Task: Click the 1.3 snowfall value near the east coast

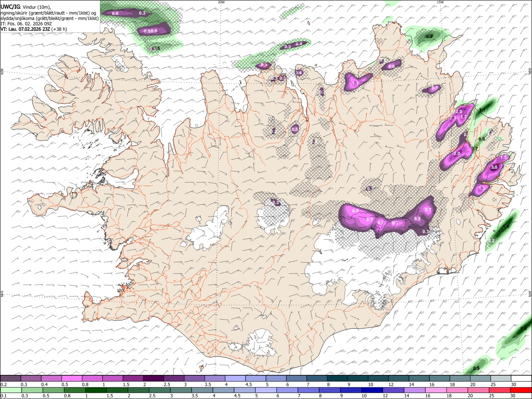Action: coord(482,188)
